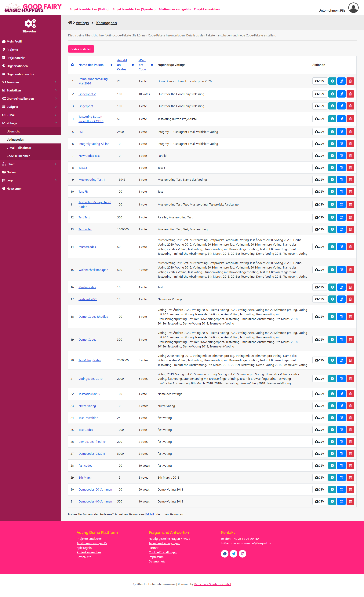Expand the Statistiken sidebar menu

[x=30, y=90]
